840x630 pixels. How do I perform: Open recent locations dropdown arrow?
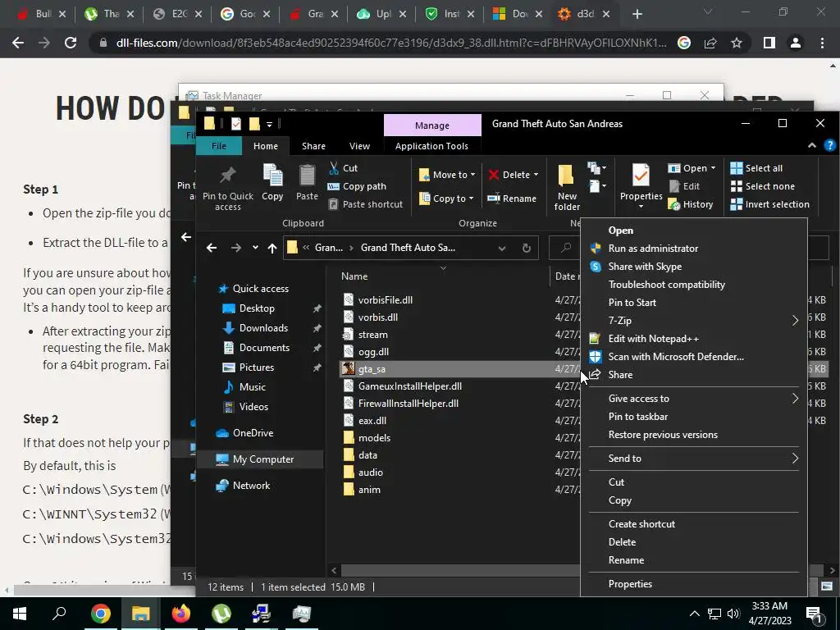(x=256, y=248)
